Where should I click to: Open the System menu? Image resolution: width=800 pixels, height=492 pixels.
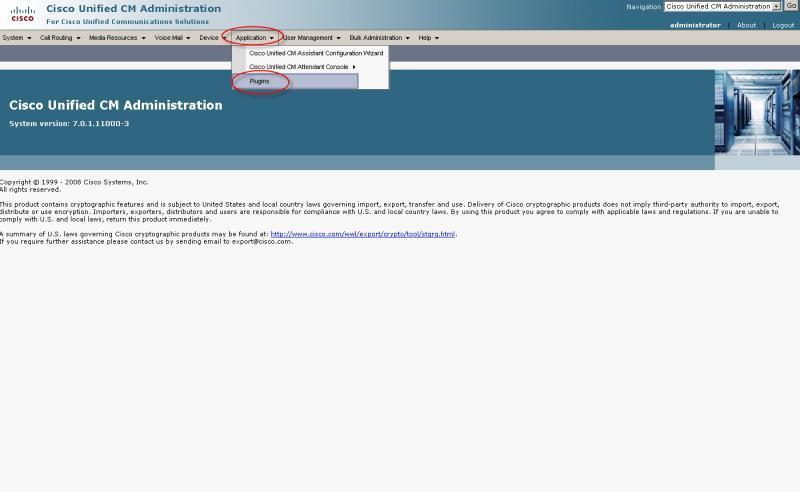pos(16,38)
